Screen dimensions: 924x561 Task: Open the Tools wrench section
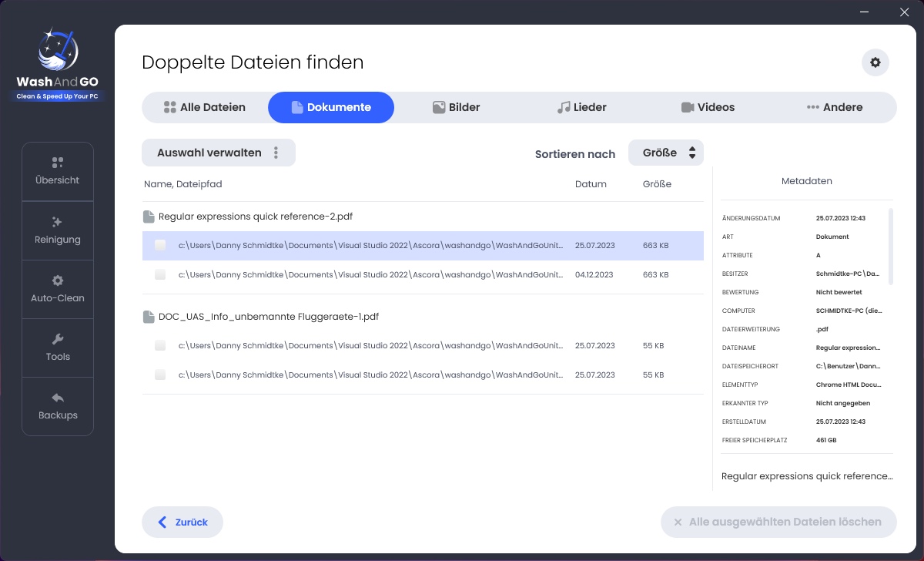58,348
